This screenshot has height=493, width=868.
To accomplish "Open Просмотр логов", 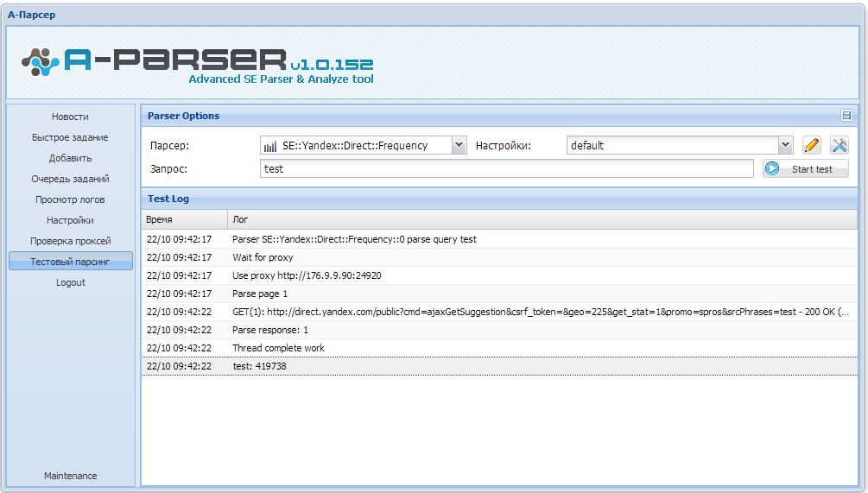I will pos(70,199).
